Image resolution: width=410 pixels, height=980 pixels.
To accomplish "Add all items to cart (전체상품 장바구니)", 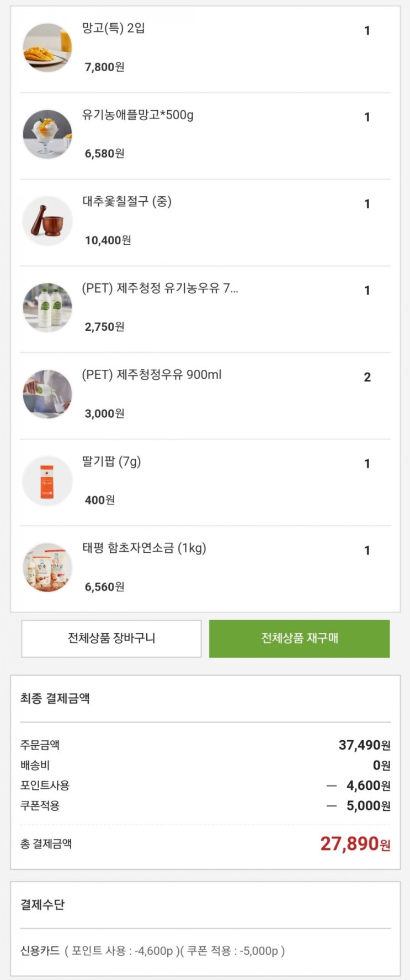I will pyautogui.click(x=111, y=638).
